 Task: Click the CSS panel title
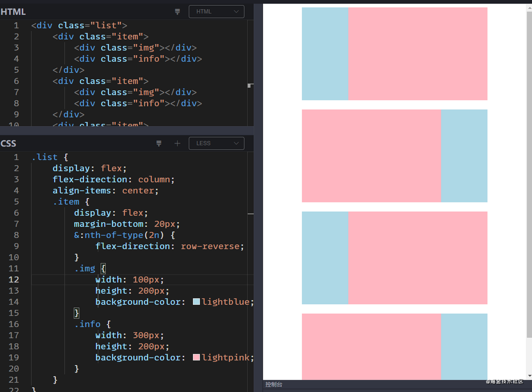[x=8, y=143]
